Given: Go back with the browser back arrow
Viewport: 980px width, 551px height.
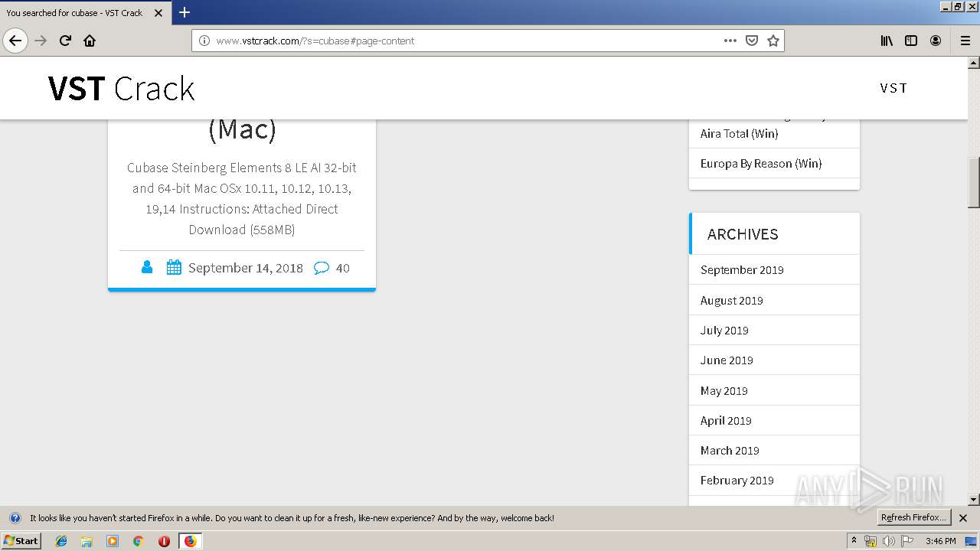Looking at the screenshot, I should (x=15, y=41).
